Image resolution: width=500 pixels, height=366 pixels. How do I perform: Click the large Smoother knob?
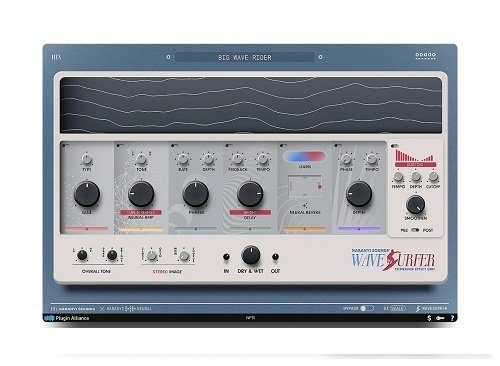point(415,204)
